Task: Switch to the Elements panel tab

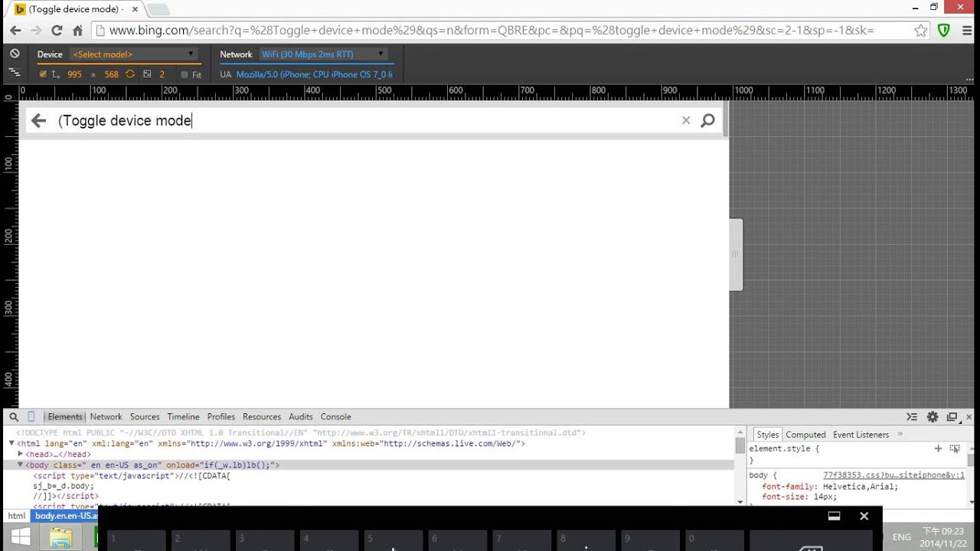Action: [64, 417]
